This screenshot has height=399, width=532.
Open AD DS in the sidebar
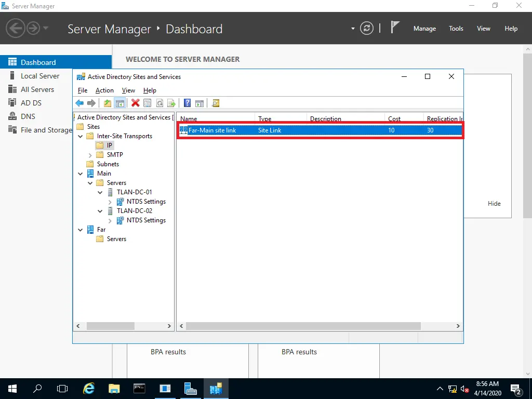pyautogui.click(x=31, y=103)
